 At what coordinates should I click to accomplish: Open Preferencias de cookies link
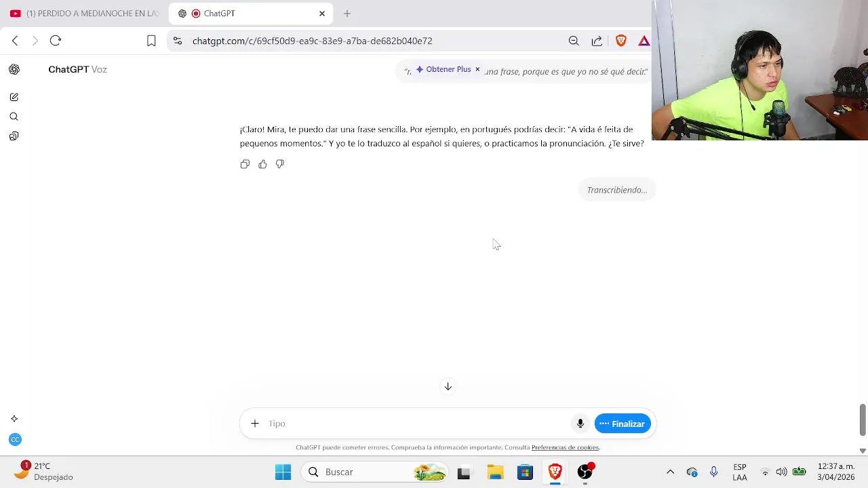click(565, 447)
